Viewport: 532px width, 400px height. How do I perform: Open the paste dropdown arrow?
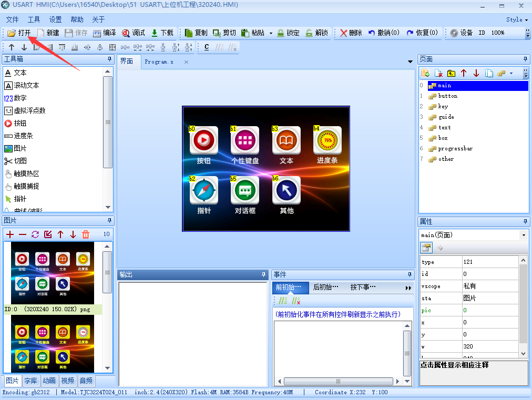click(x=271, y=33)
